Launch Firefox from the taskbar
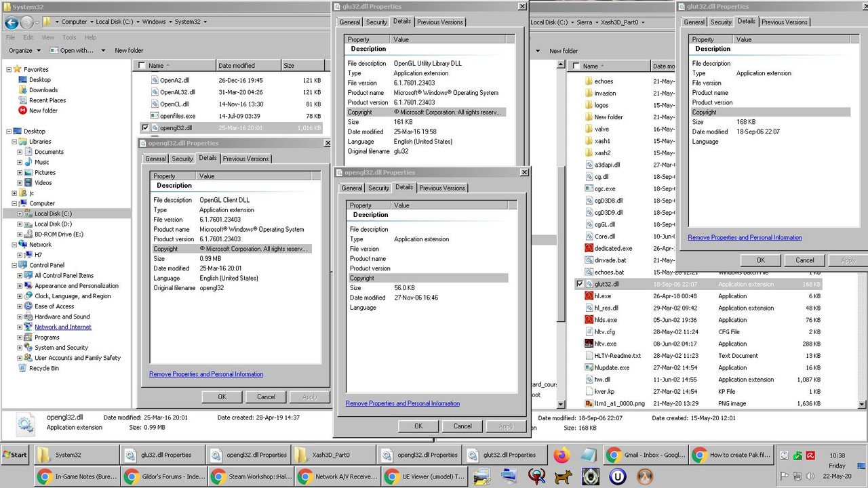Screen dimensions: 868x488 pos(561,455)
